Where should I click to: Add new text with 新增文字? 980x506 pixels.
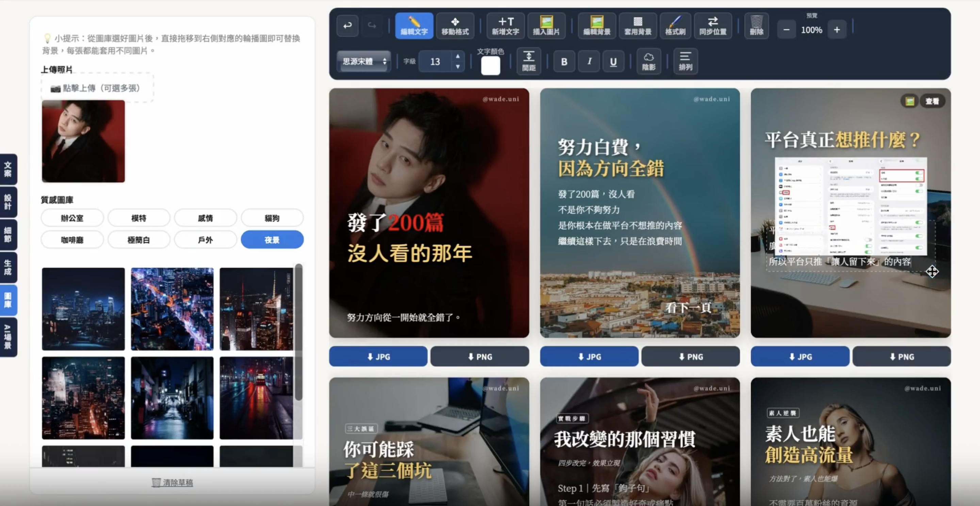tap(506, 26)
